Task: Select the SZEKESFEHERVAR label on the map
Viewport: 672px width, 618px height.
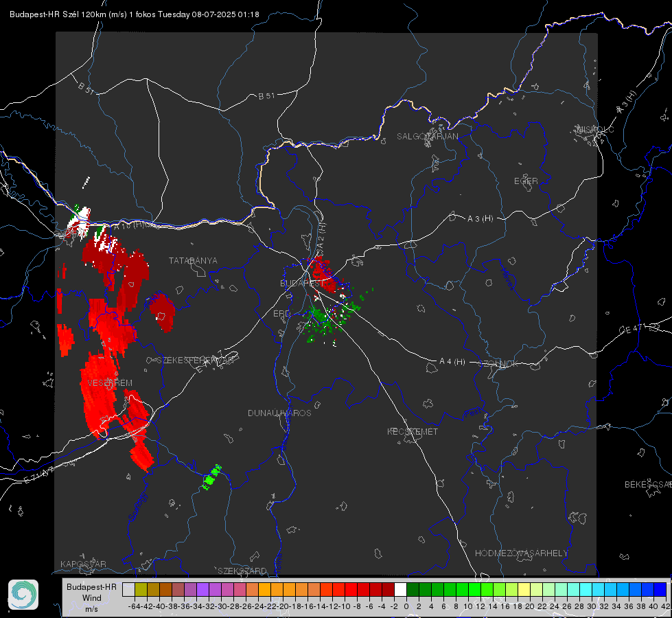Action: tap(195, 360)
